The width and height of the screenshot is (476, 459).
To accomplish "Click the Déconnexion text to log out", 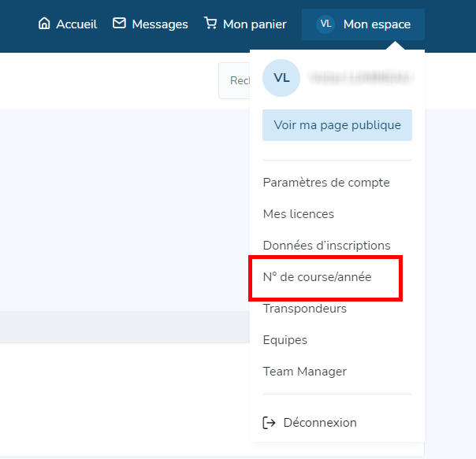I will click(319, 423).
